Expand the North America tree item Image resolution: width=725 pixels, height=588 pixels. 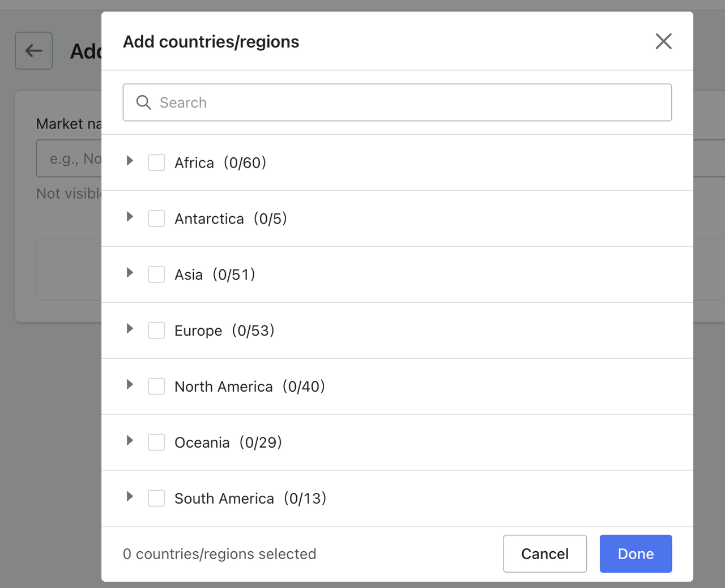[129, 386]
